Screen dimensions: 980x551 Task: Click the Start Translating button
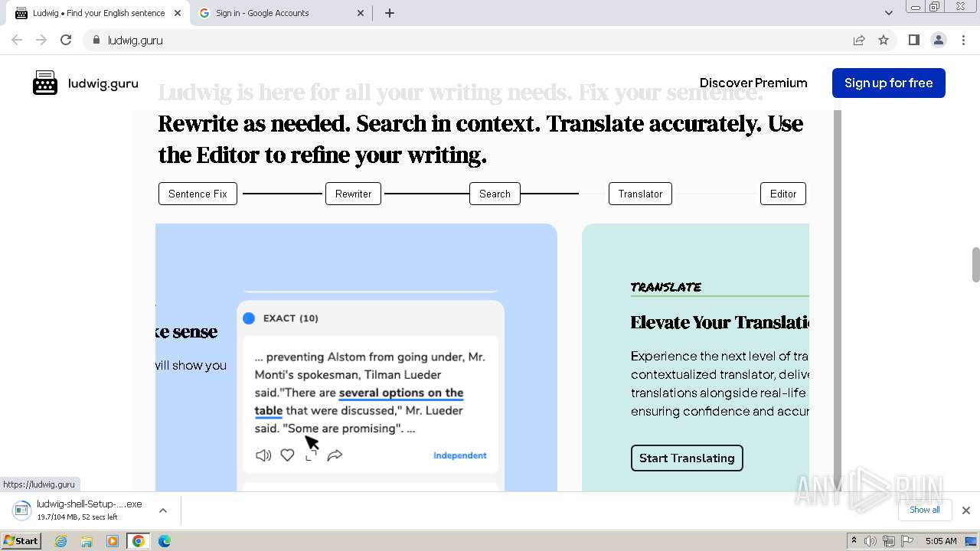pos(687,458)
